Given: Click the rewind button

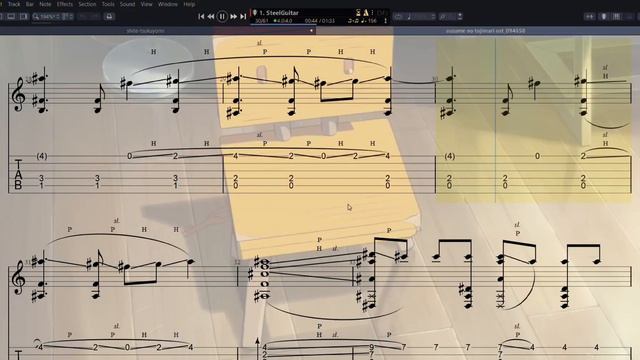Looking at the screenshot, I should (211, 16).
